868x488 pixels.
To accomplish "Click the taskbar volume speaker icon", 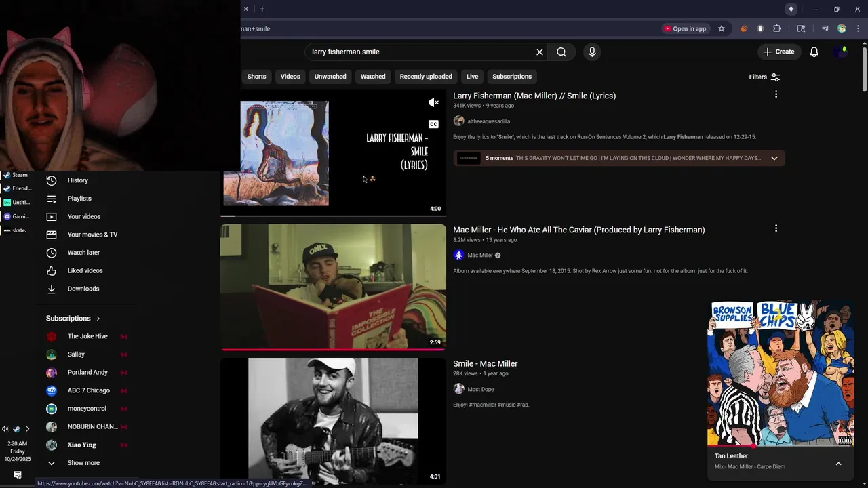I will [x=5, y=429].
